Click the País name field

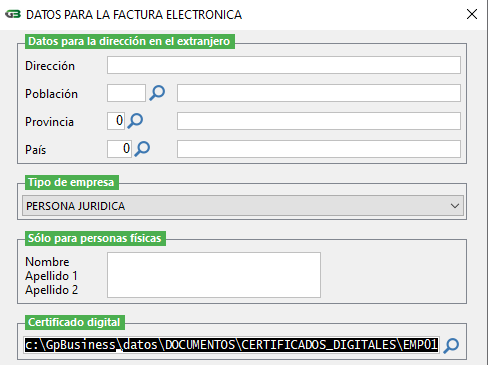(319, 149)
